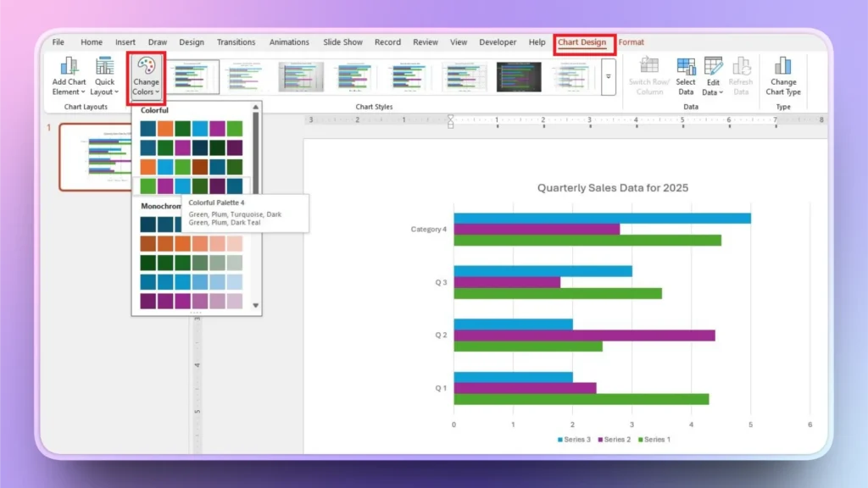868x488 pixels.
Task: Click the Select Data icon
Action: point(685,66)
